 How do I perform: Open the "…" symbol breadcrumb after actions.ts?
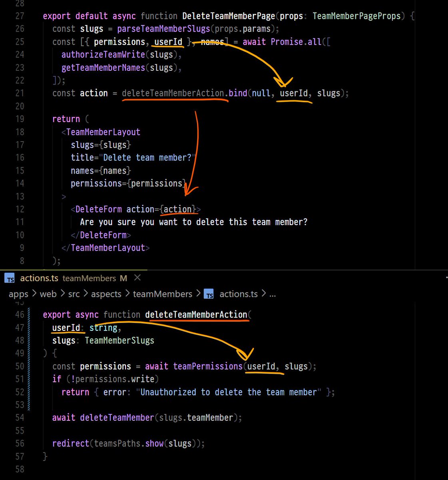273,294
